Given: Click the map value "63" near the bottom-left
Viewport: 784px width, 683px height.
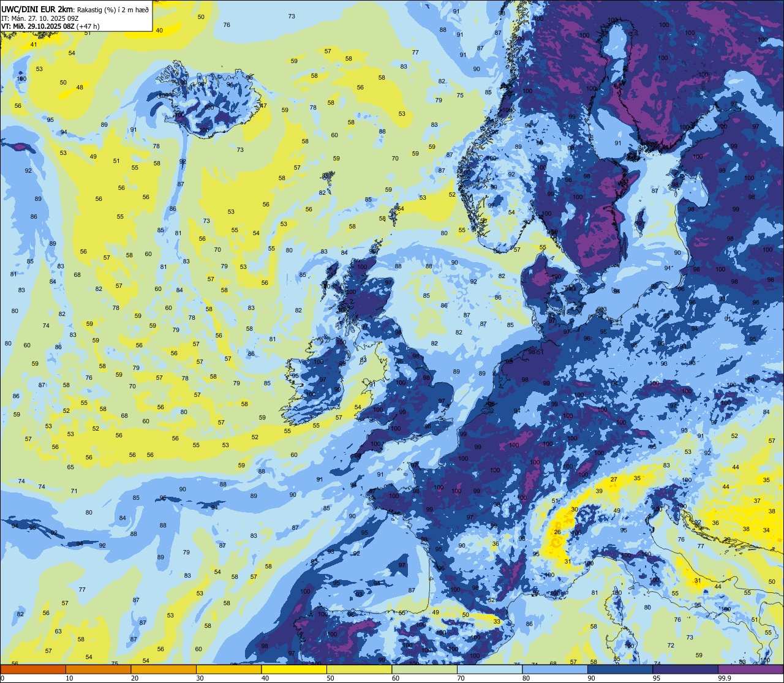Looking at the screenshot, I should [x=58, y=631].
